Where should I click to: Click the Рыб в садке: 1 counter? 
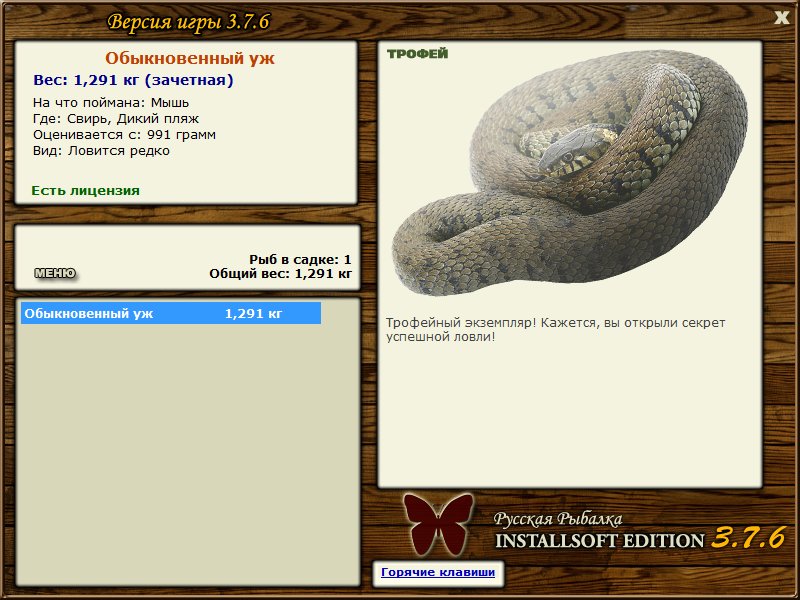point(301,259)
